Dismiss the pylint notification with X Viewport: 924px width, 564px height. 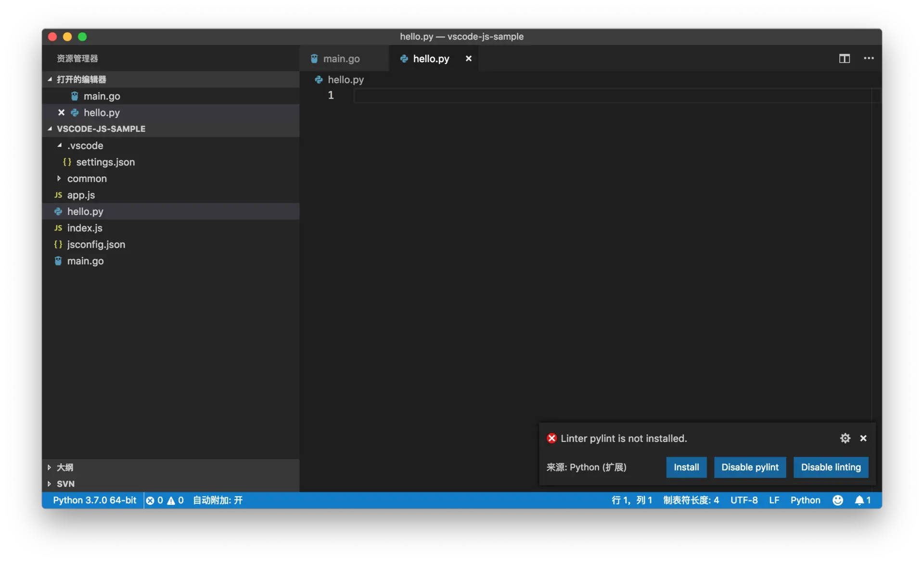(863, 438)
